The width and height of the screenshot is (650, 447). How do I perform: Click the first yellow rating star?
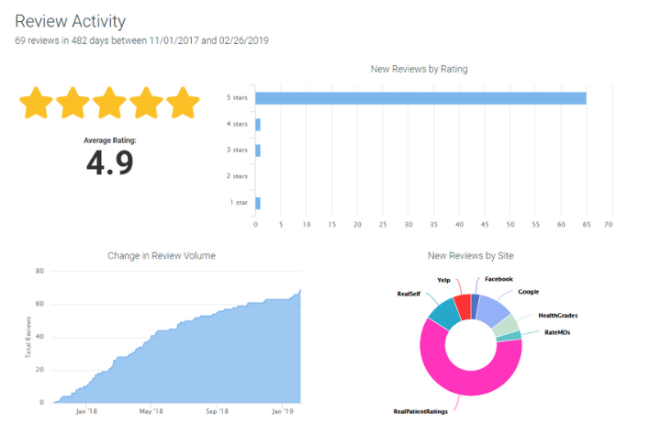point(38,103)
